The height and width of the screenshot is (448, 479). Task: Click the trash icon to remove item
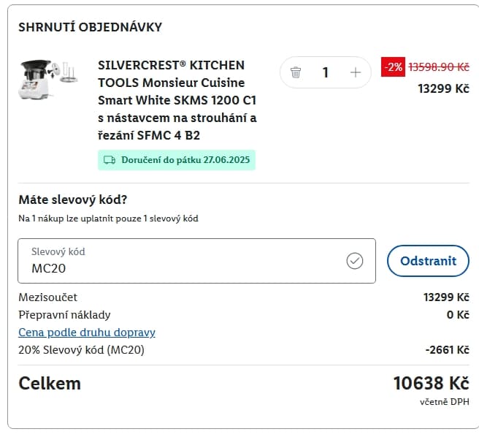tap(296, 72)
